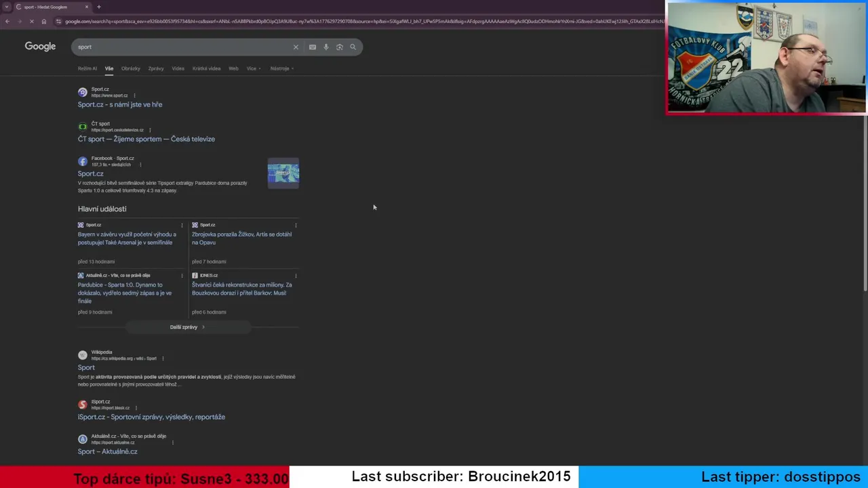Viewport: 868px width, 488px height.
Task: Search by image with Google Lens
Action: (340, 47)
